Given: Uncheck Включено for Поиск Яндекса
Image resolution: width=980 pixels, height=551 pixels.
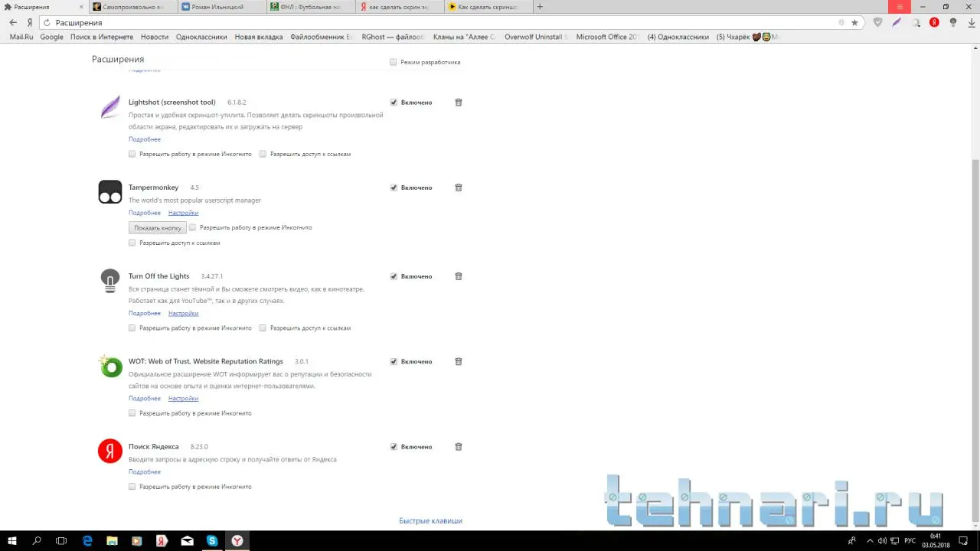Looking at the screenshot, I should [394, 447].
